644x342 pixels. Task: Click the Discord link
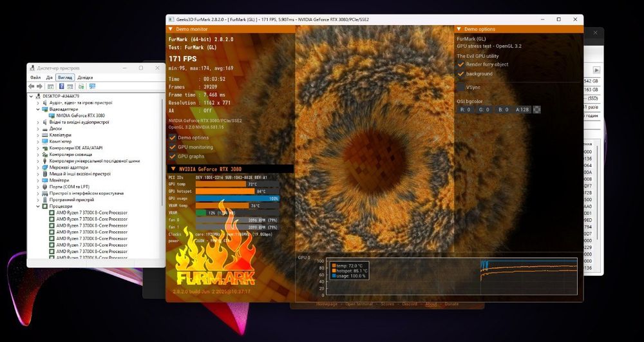click(x=410, y=304)
